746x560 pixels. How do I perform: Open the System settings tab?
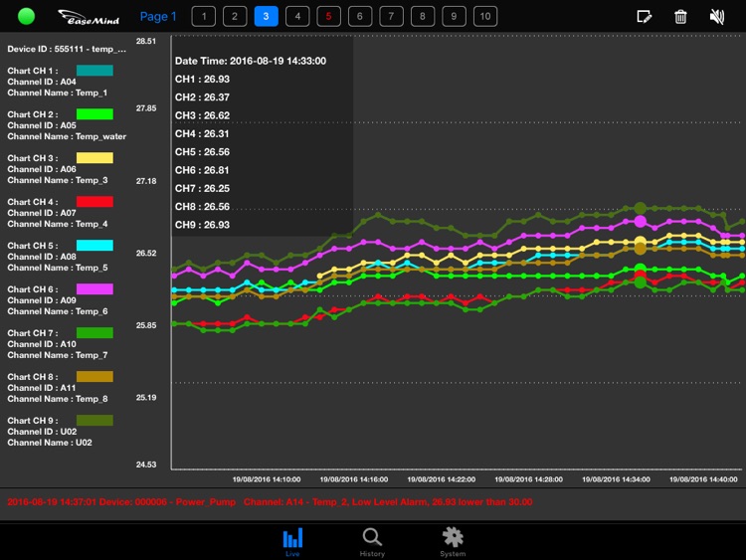click(453, 542)
